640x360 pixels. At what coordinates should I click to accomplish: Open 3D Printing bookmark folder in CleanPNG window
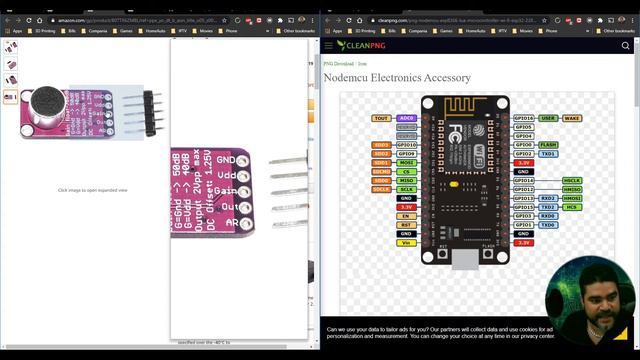coord(361,31)
